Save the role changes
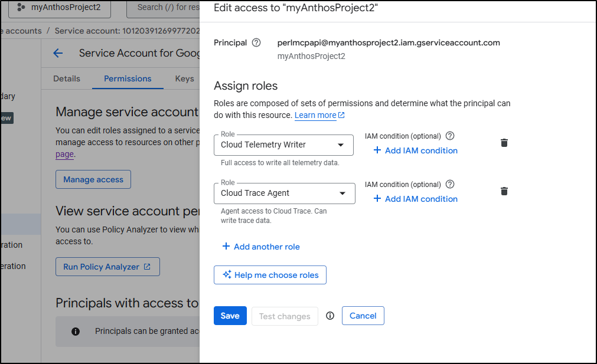The height and width of the screenshot is (364, 597). 230,316
